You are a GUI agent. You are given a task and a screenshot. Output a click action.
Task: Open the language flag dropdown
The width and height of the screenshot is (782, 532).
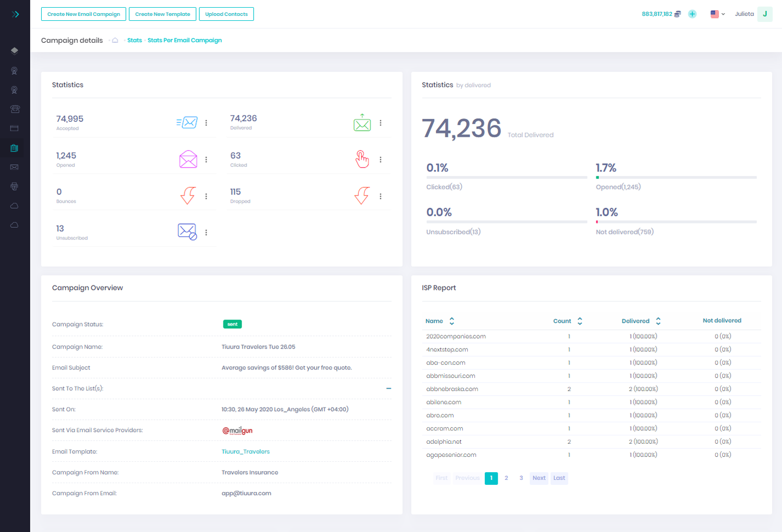[x=718, y=14]
